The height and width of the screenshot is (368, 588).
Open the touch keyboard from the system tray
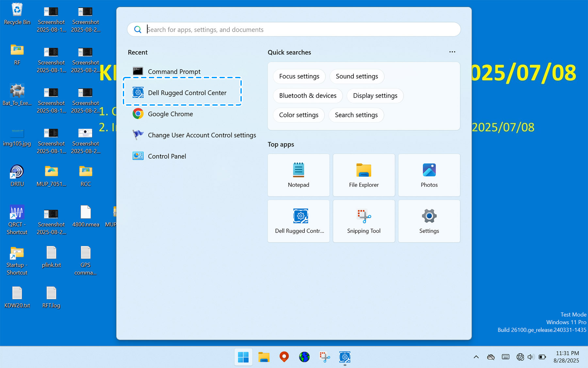[x=506, y=357]
